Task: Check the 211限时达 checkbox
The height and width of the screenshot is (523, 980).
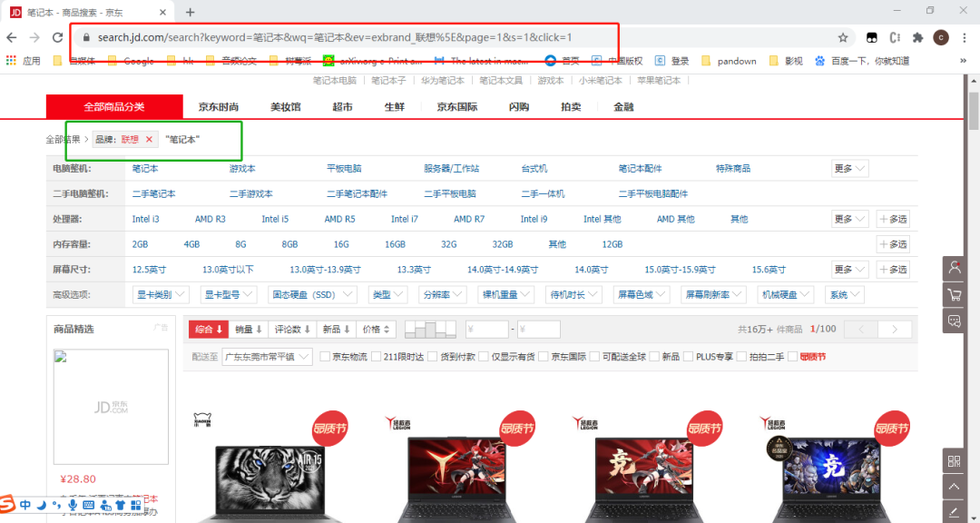Action: click(x=377, y=357)
